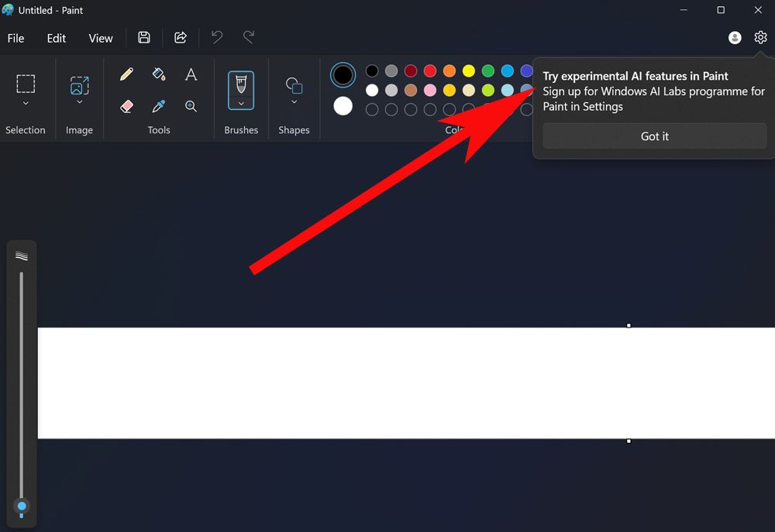This screenshot has width=775, height=532.
Task: Select the yellow color swatch
Action: point(468,70)
